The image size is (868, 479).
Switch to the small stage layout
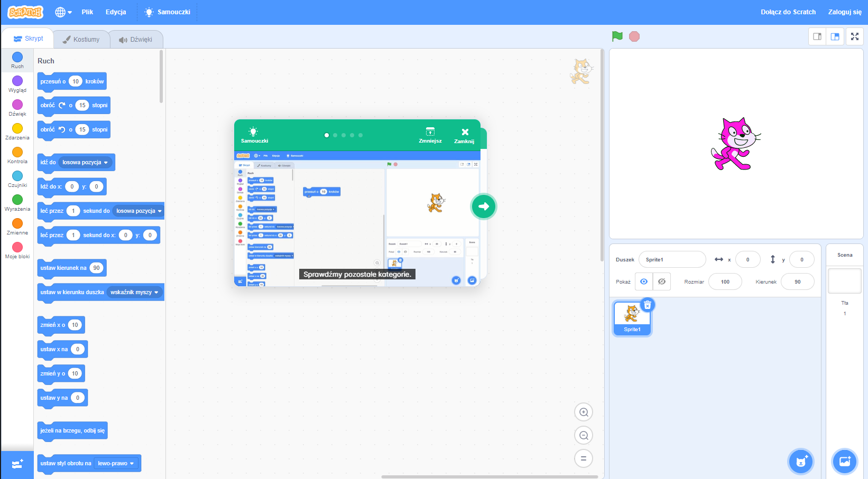(x=817, y=36)
